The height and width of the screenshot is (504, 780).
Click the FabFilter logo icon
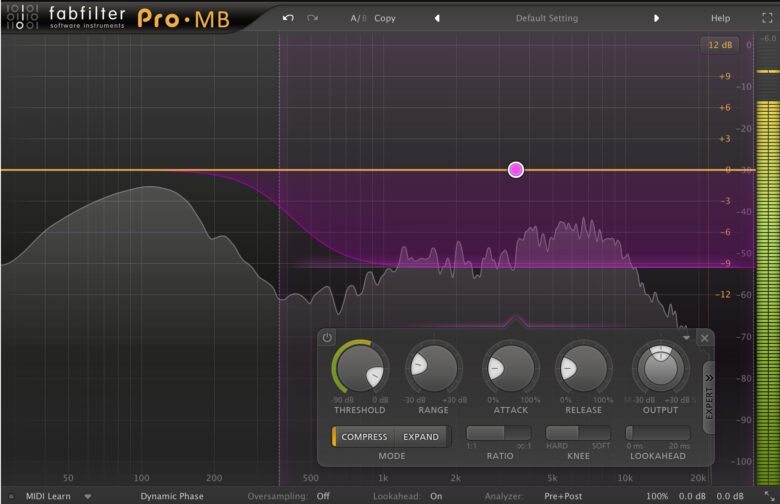22,17
